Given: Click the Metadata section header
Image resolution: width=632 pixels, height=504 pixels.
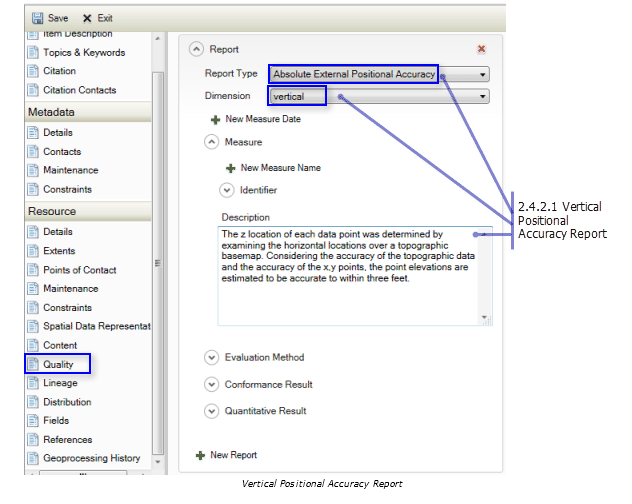Looking at the screenshot, I should click(x=88, y=112).
